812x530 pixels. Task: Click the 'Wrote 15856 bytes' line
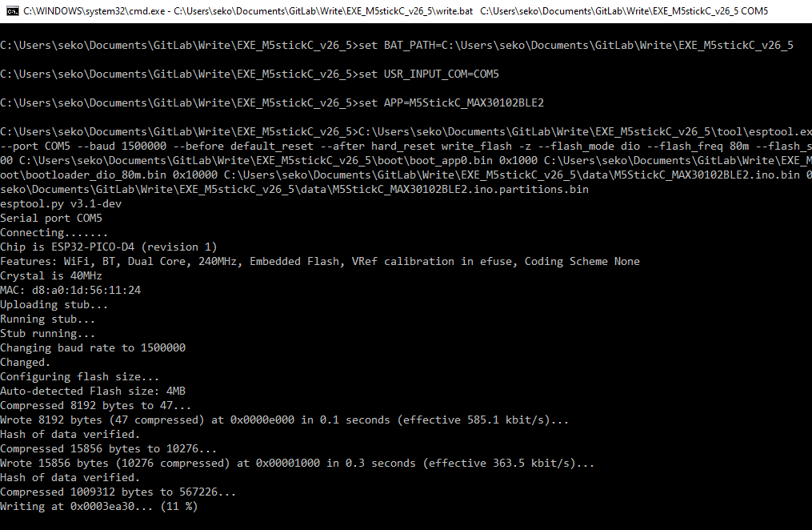[x=298, y=464]
